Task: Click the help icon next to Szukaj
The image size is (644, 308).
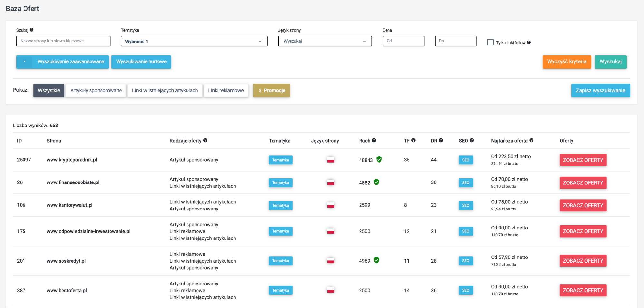Action: [32, 30]
